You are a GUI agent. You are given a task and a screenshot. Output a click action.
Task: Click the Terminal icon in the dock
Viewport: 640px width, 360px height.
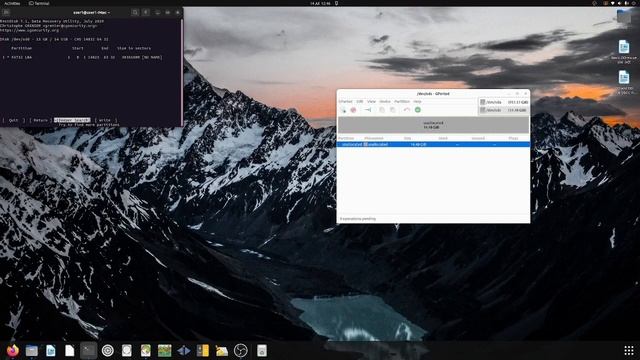(89, 351)
